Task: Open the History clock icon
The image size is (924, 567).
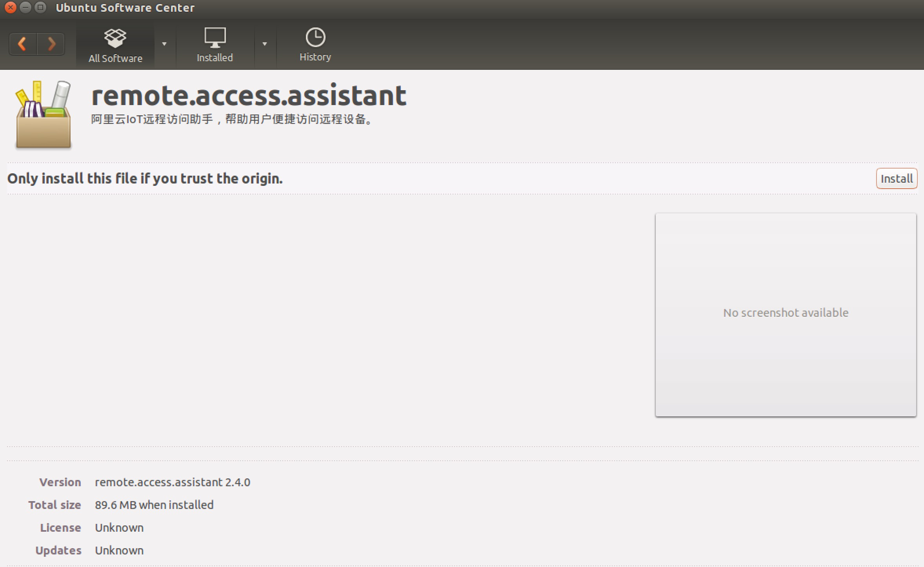Action: (x=315, y=37)
